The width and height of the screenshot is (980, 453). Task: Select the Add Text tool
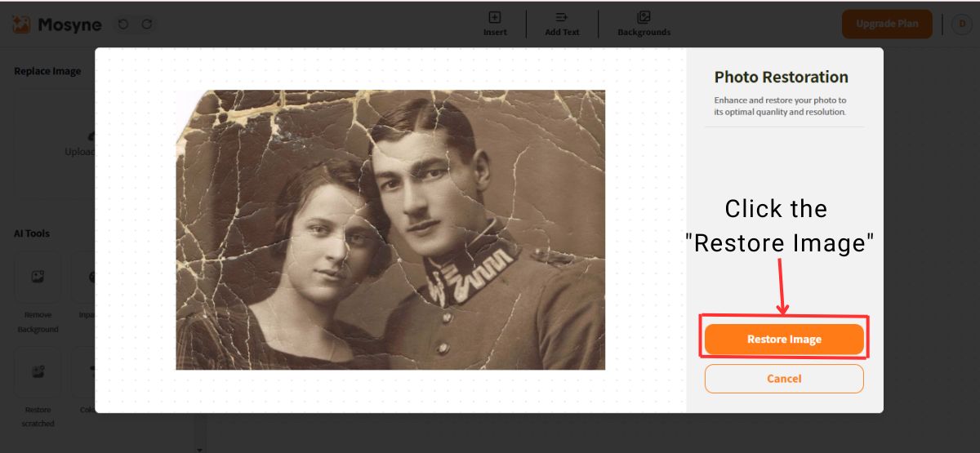pos(562,24)
